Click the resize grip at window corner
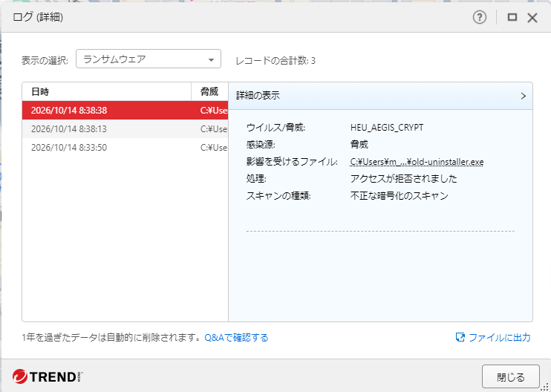The height and width of the screenshot is (392, 551). coord(546,387)
